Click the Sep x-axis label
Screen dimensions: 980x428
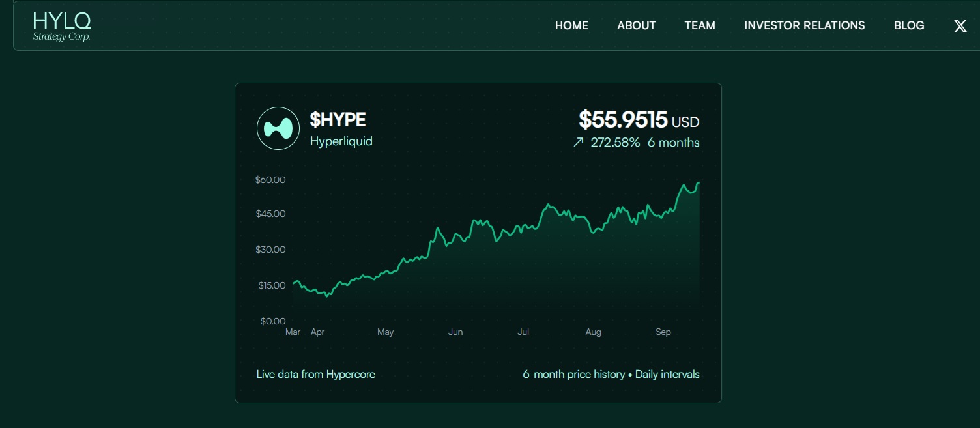pos(663,332)
